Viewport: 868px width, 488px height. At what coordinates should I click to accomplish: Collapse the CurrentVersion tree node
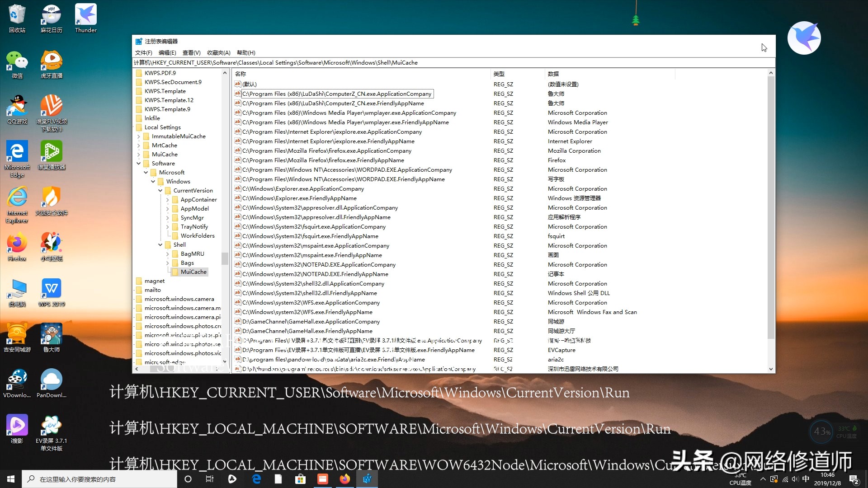160,190
